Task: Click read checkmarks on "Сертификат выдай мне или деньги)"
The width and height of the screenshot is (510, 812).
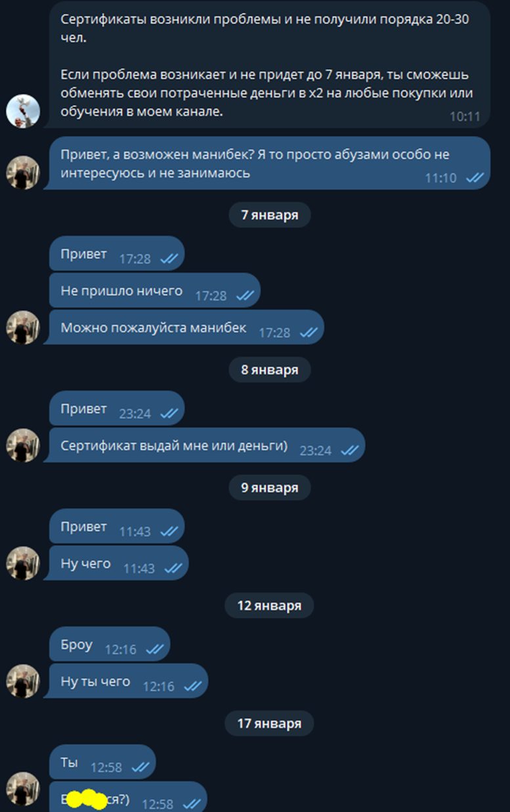Action: click(349, 450)
